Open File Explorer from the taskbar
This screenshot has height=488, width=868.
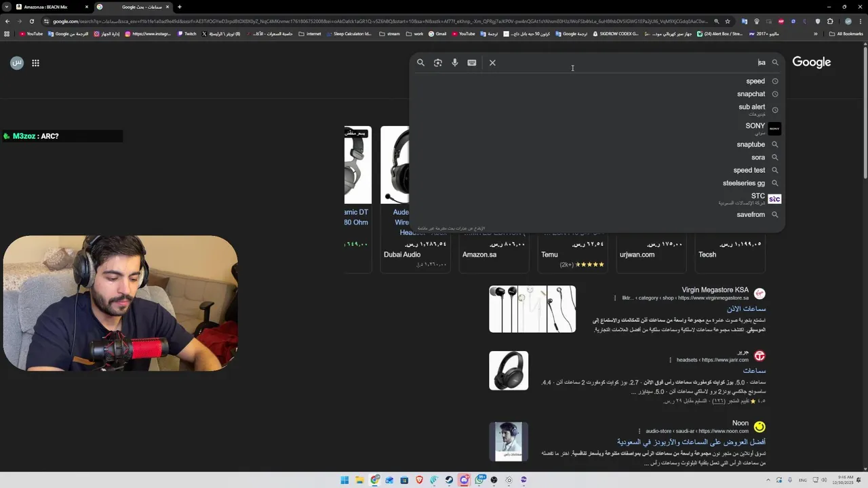(x=359, y=480)
